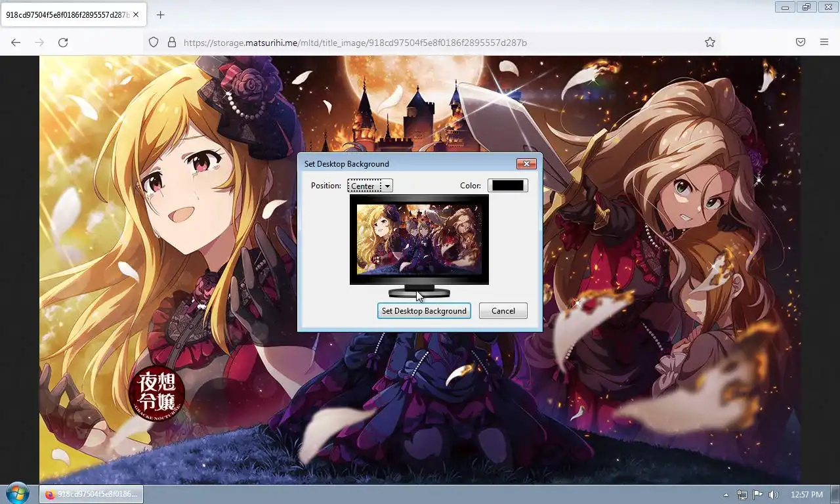Screen dimensions: 840x504
Task: Switch to the Firefox taskbar button
Action: pyautogui.click(x=91, y=494)
